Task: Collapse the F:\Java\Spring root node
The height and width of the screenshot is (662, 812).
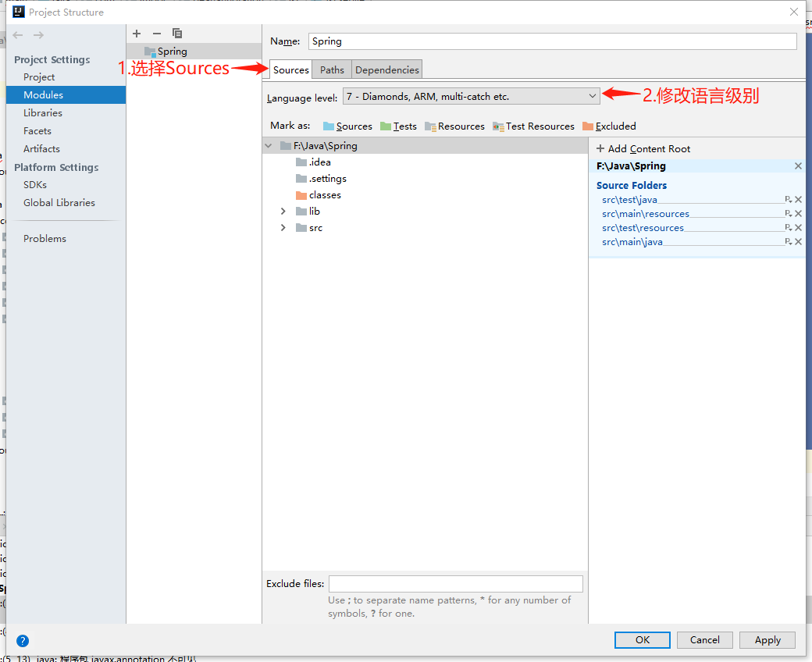Action: tap(269, 146)
